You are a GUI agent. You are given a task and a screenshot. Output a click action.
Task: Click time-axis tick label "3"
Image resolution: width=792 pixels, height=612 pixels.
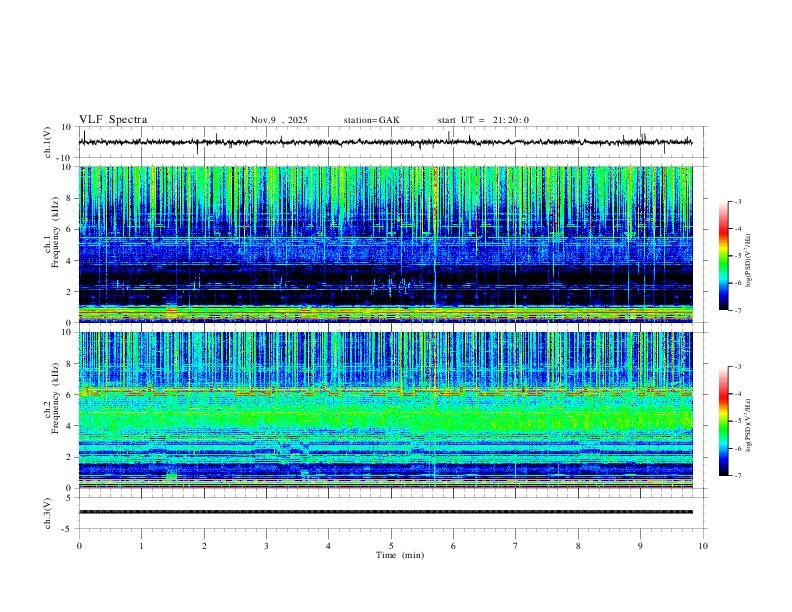[266, 546]
